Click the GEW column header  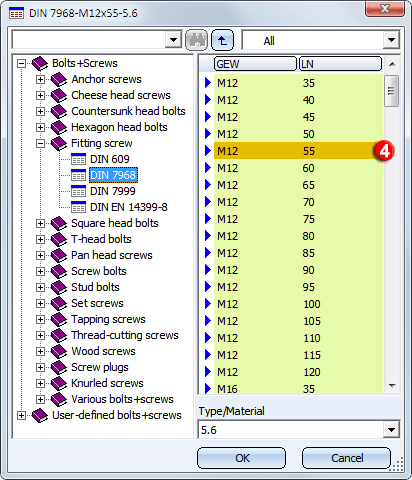tap(255, 64)
